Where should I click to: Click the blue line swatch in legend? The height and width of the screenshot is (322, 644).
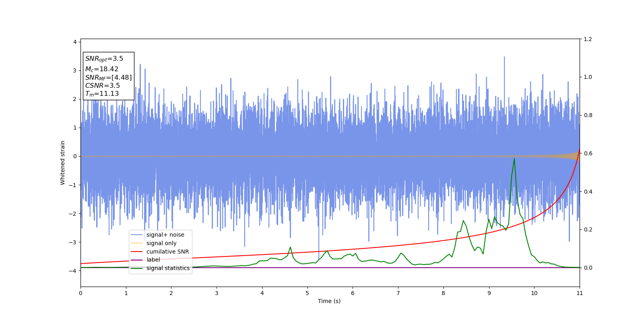coord(137,235)
